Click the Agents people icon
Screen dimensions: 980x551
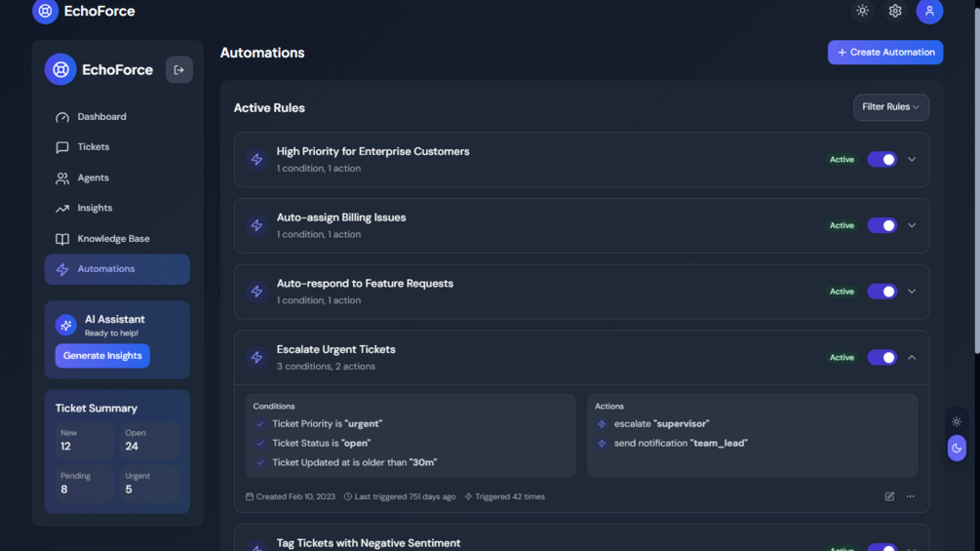click(x=61, y=178)
